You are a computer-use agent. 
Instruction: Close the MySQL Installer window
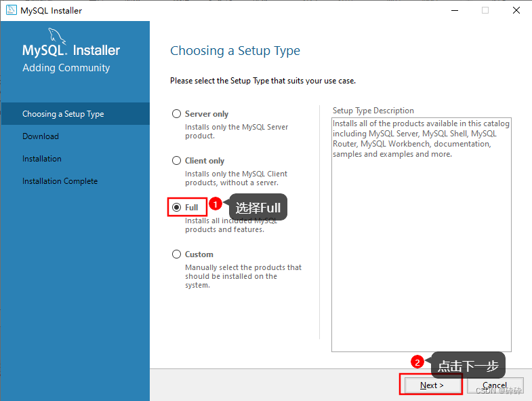(516, 10)
